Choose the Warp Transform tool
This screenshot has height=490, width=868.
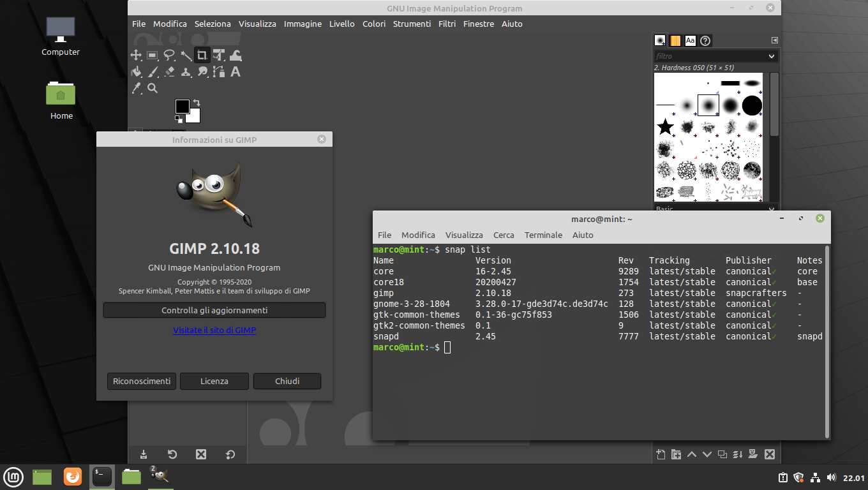(236, 55)
